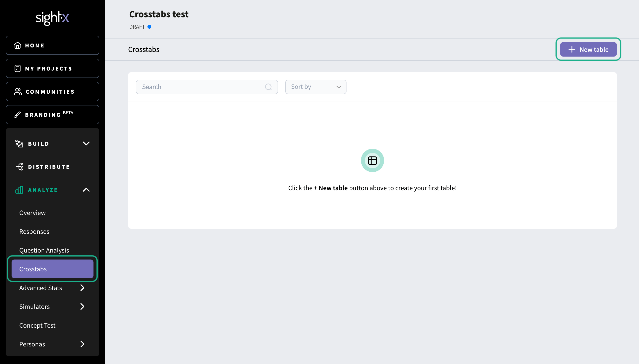
Task: Click the Crosstabs page heading
Action: coord(144,49)
